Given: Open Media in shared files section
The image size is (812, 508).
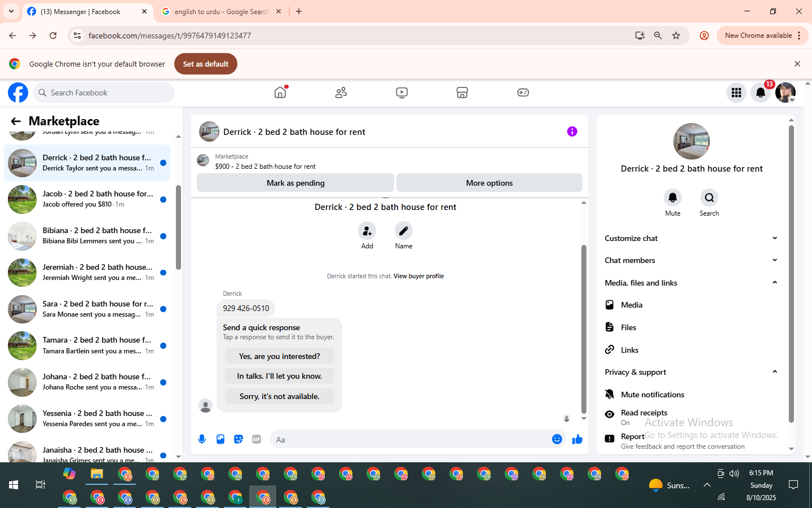Looking at the screenshot, I should pos(691,305).
